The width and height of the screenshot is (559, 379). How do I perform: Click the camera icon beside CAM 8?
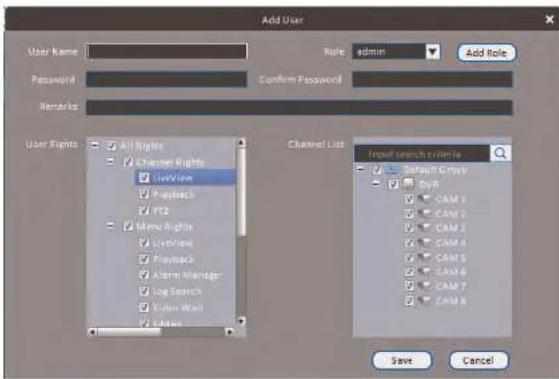(424, 301)
